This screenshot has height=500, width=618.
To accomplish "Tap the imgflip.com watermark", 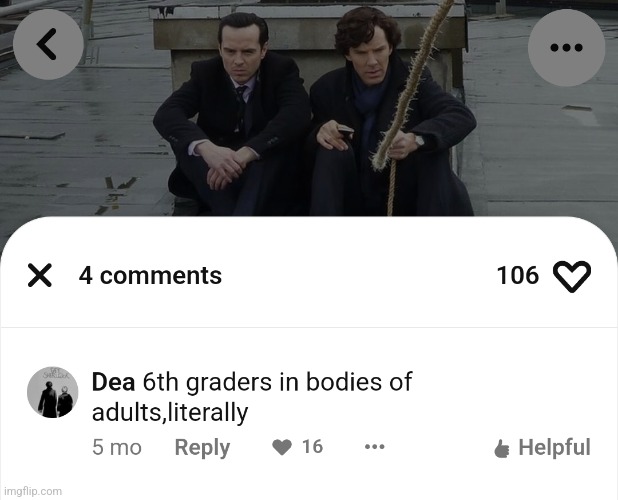I will pos(33,491).
